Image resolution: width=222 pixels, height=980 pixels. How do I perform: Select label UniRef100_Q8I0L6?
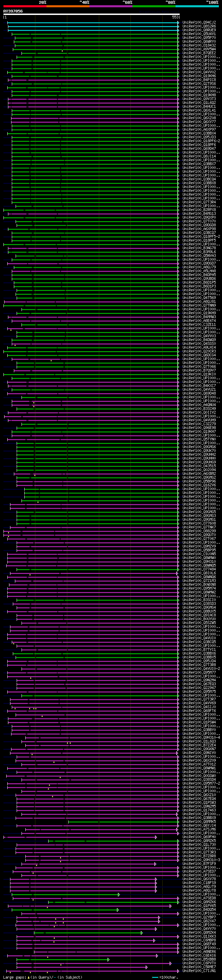pos(199,573)
